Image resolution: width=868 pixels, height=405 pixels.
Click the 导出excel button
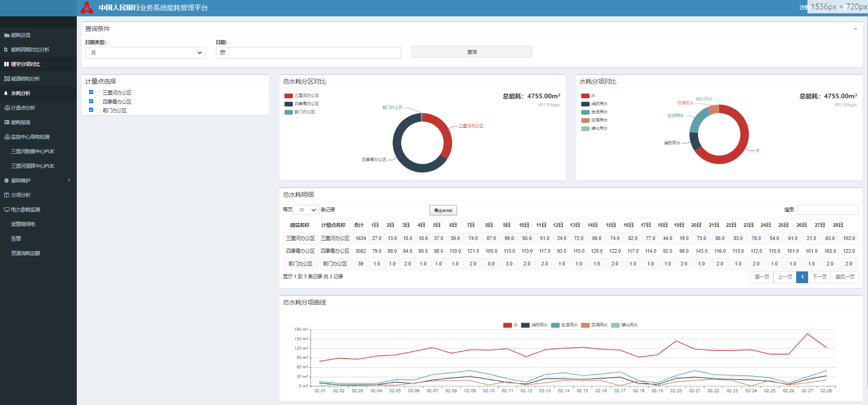click(443, 210)
